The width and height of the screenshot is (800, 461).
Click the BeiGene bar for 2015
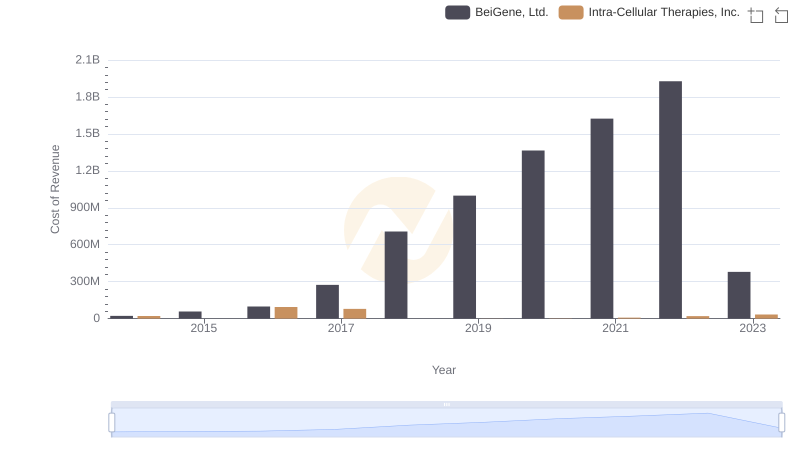(190, 315)
